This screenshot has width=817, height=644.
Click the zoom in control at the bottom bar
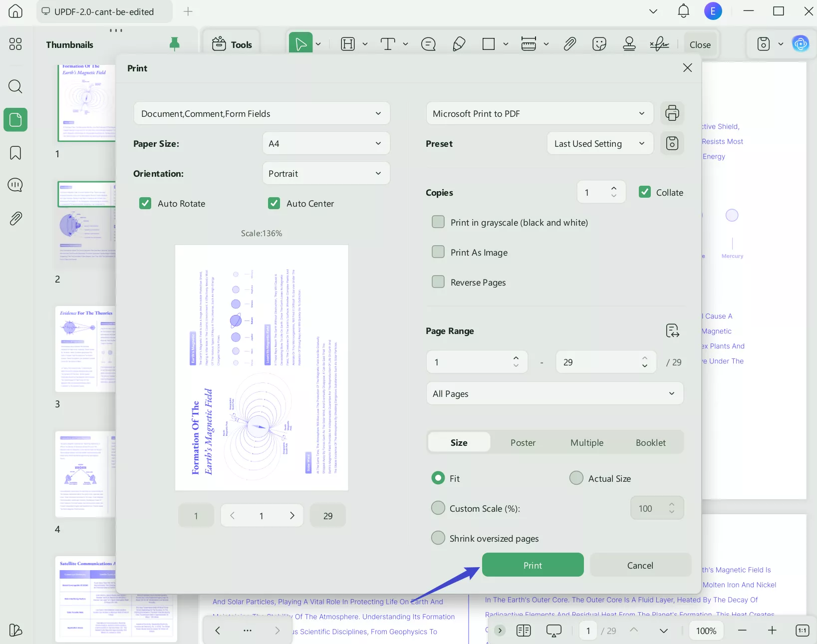(x=773, y=631)
